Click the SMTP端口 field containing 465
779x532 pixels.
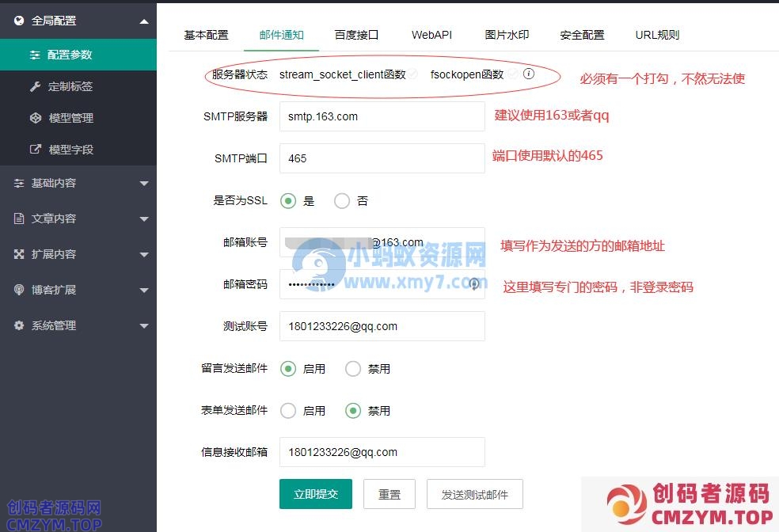click(x=382, y=158)
